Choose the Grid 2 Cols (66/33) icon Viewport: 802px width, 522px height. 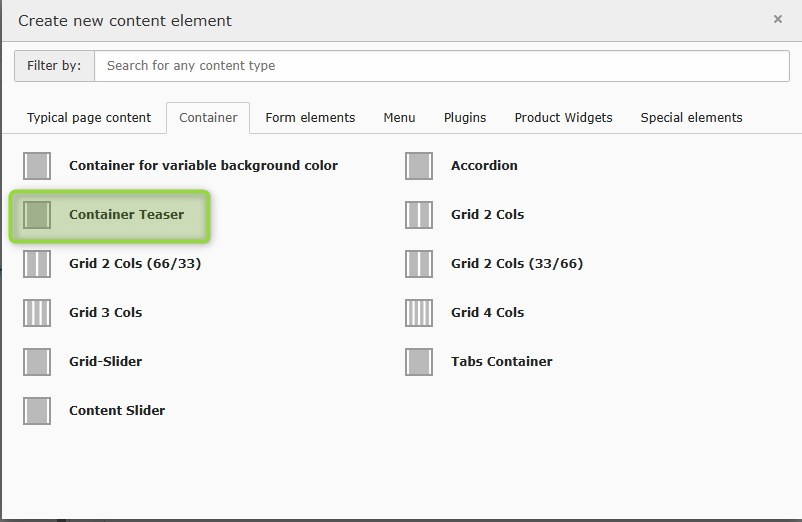[37, 264]
